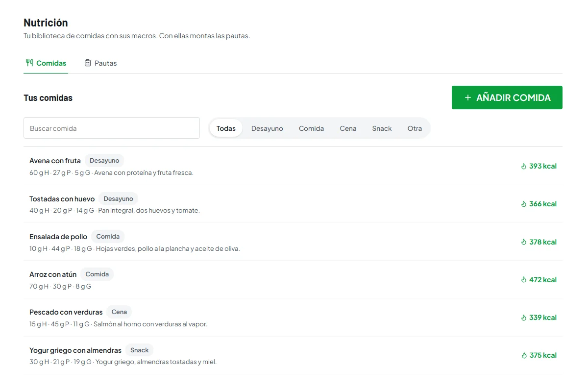Click the flame icon beside 472 kcal

click(523, 280)
